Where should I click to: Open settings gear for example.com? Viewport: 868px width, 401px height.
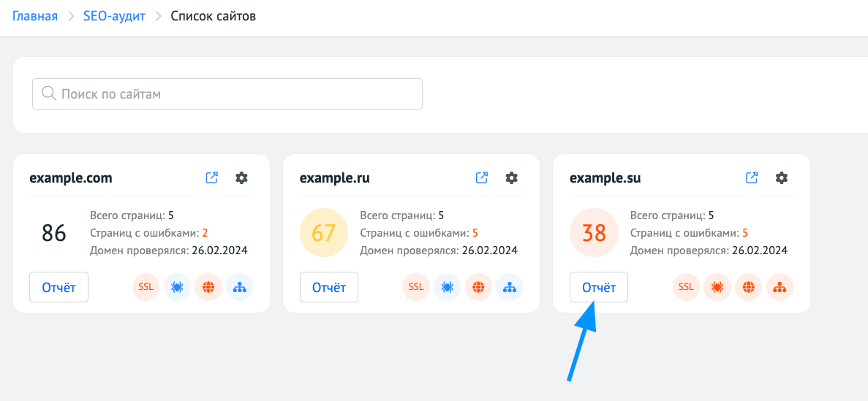pos(241,177)
